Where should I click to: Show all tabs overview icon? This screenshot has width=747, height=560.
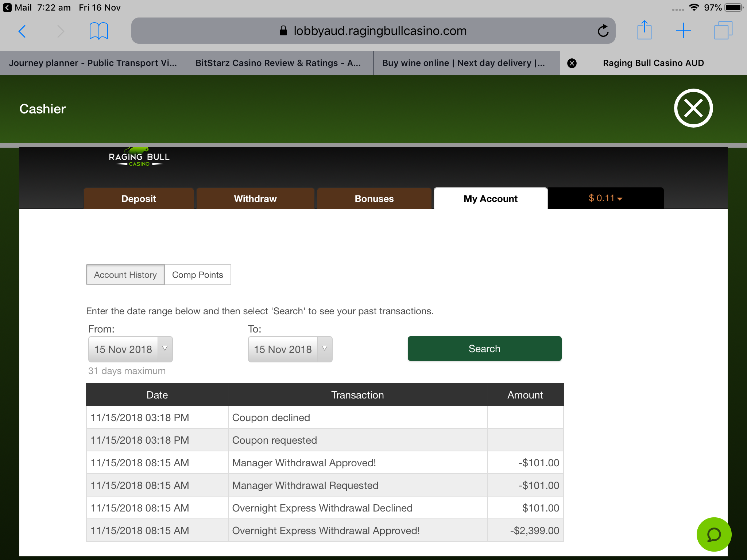pyautogui.click(x=723, y=31)
